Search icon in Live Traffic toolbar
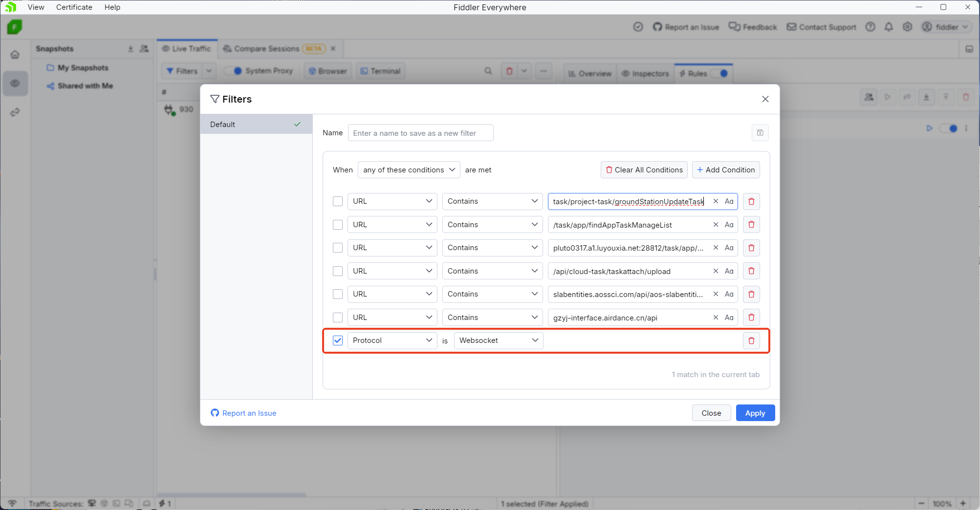Image resolution: width=980 pixels, height=510 pixels. [x=488, y=71]
